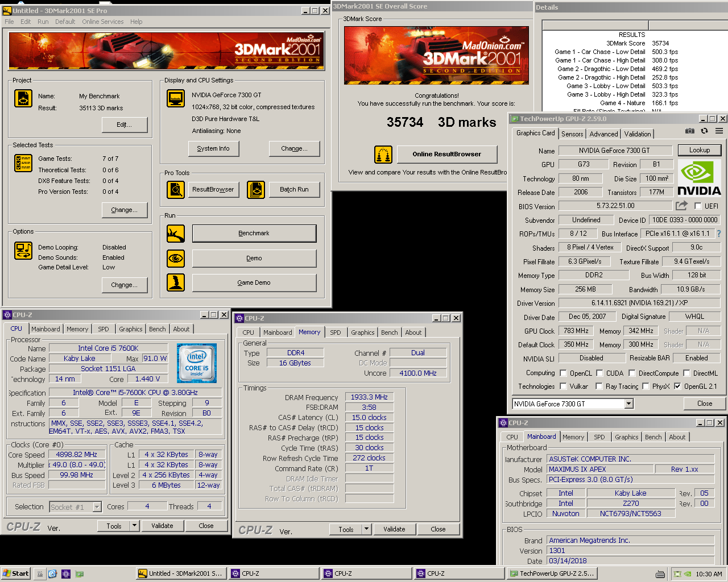
Task: Click the GPU Name field in GPU-Z
Action: 614,151
